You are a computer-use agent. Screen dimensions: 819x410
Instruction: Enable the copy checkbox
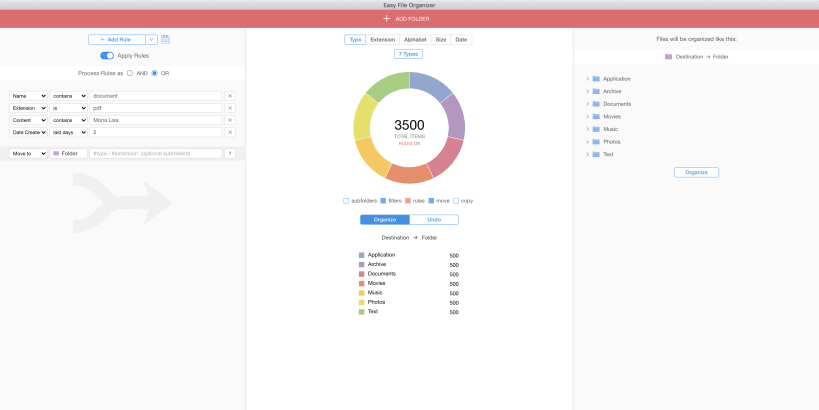pos(455,201)
